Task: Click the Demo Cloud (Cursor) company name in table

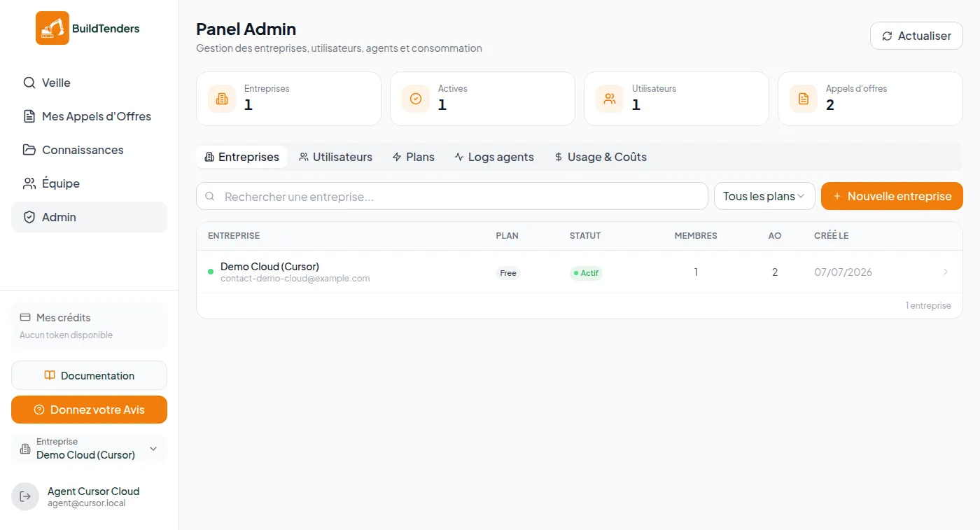Action: [x=269, y=266]
